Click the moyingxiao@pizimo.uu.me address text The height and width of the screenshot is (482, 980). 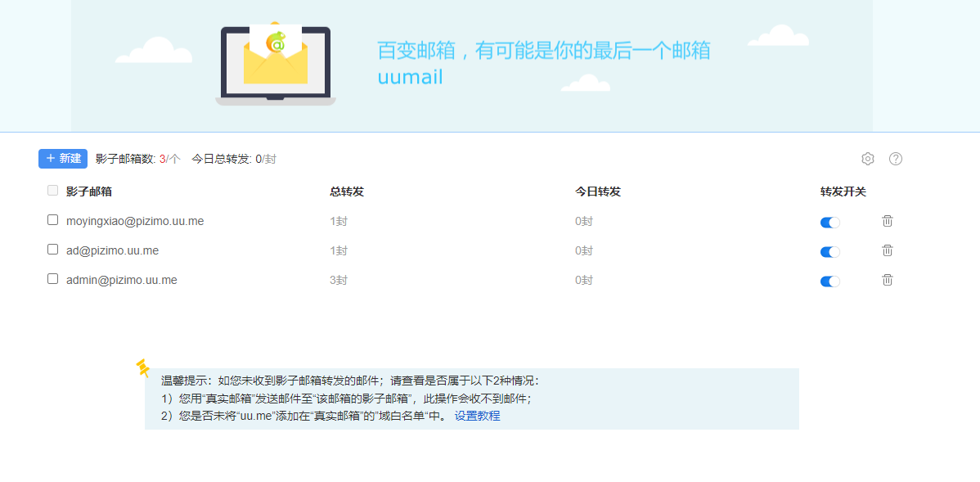click(x=135, y=221)
